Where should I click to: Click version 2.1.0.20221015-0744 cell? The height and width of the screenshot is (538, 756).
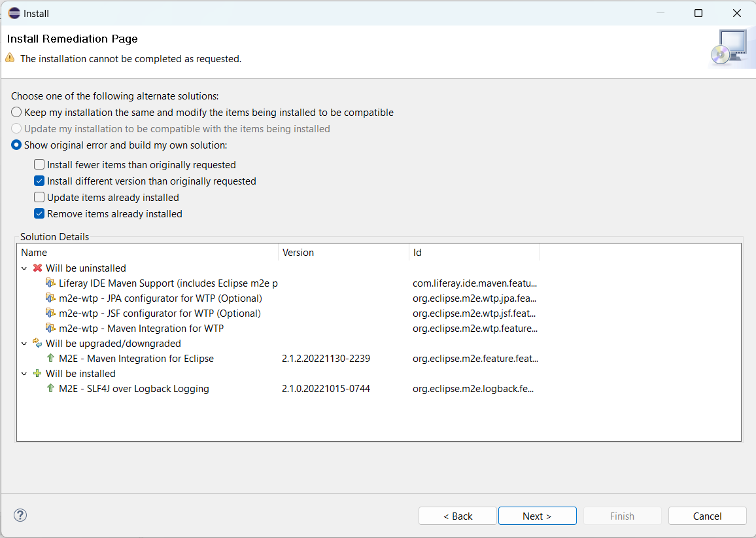coord(326,388)
